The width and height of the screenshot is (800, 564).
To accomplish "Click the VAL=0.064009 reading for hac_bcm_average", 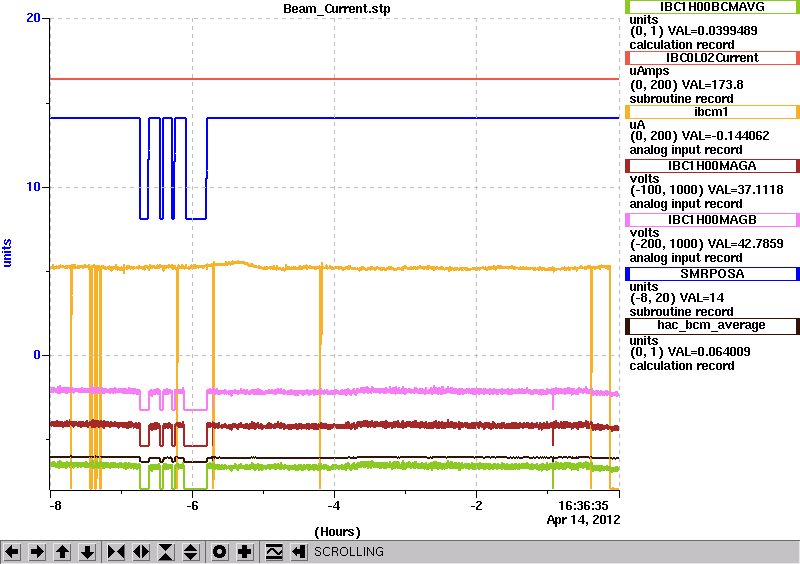I will [x=709, y=352].
